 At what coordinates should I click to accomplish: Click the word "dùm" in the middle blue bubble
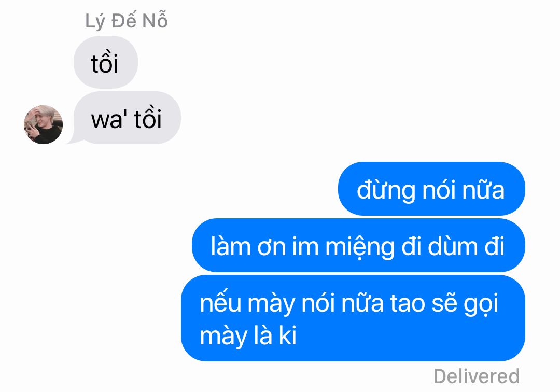pyautogui.click(x=452, y=246)
